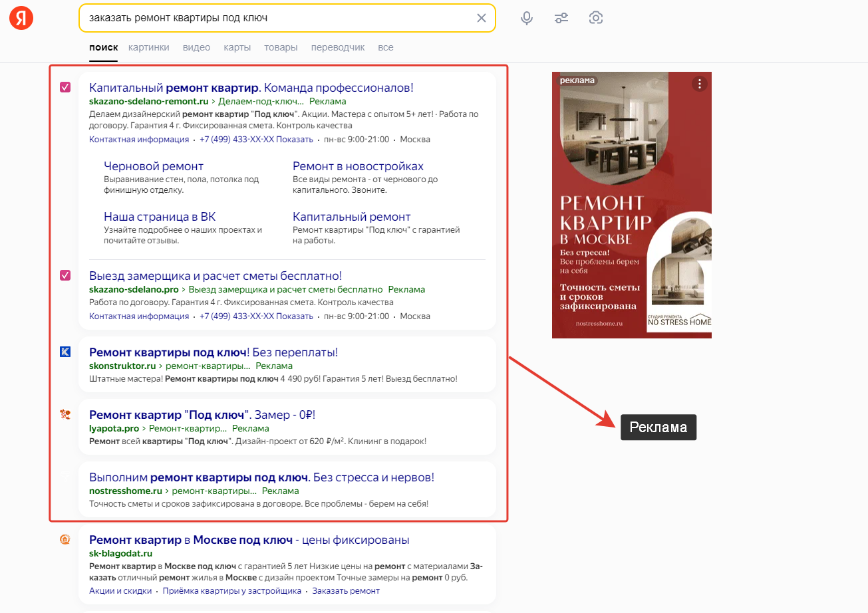Open "Контактная информация" under the first ad
The width and height of the screenshot is (868, 613).
139,140
